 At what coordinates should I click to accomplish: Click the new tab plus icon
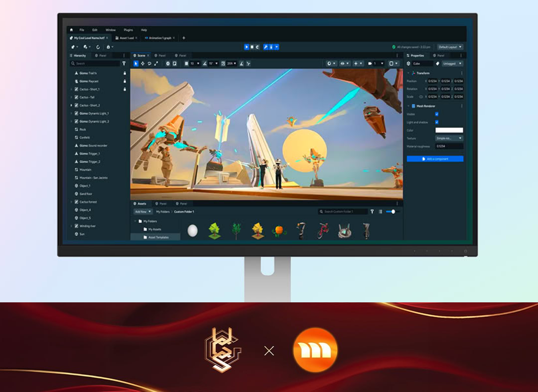pyautogui.click(x=183, y=38)
